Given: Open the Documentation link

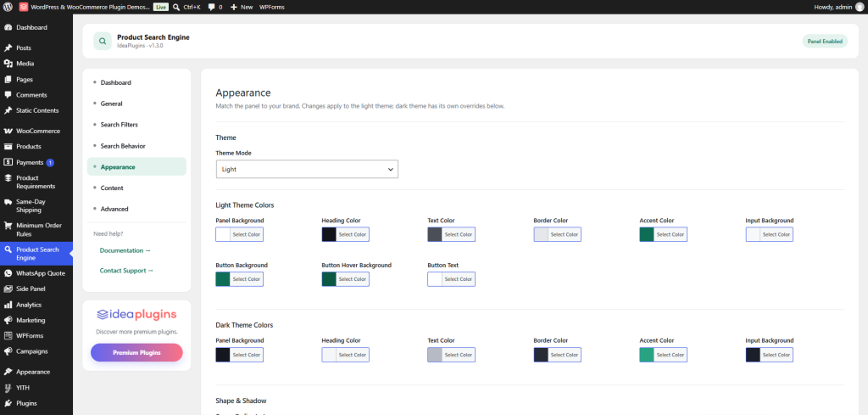Looking at the screenshot, I should pyautogui.click(x=125, y=250).
